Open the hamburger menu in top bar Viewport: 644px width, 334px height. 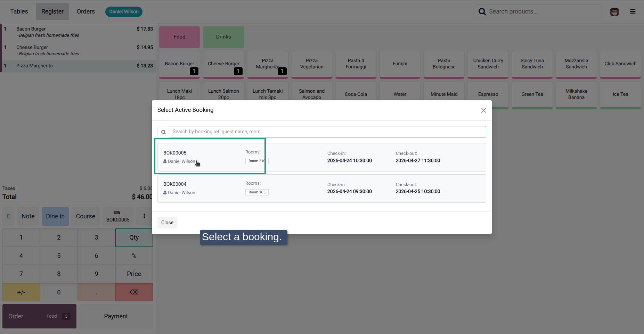[x=633, y=11]
